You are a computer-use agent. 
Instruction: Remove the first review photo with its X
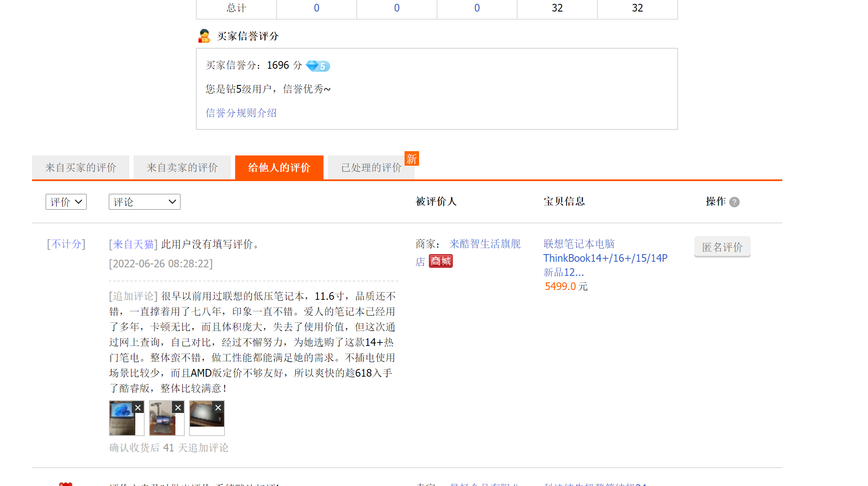tap(138, 408)
